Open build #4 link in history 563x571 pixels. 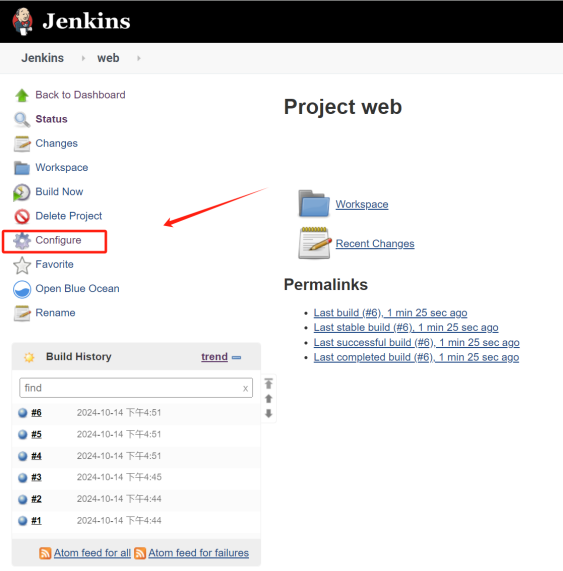(36, 456)
